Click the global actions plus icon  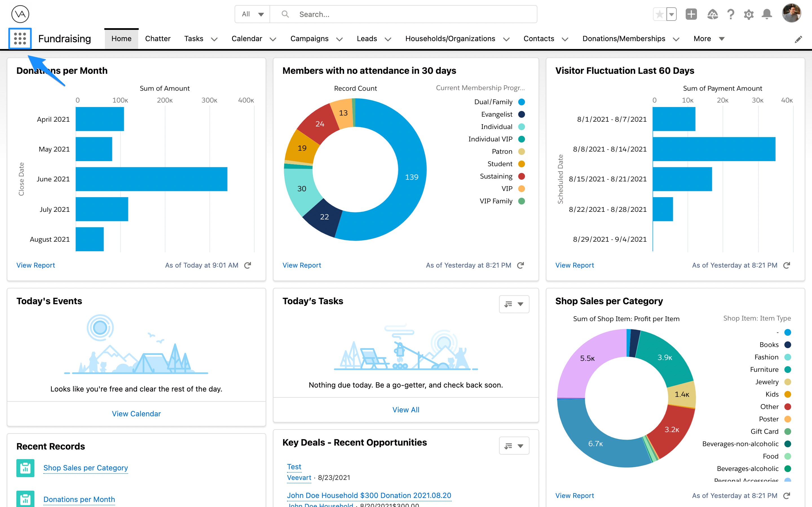pyautogui.click(x=691, y=14)
